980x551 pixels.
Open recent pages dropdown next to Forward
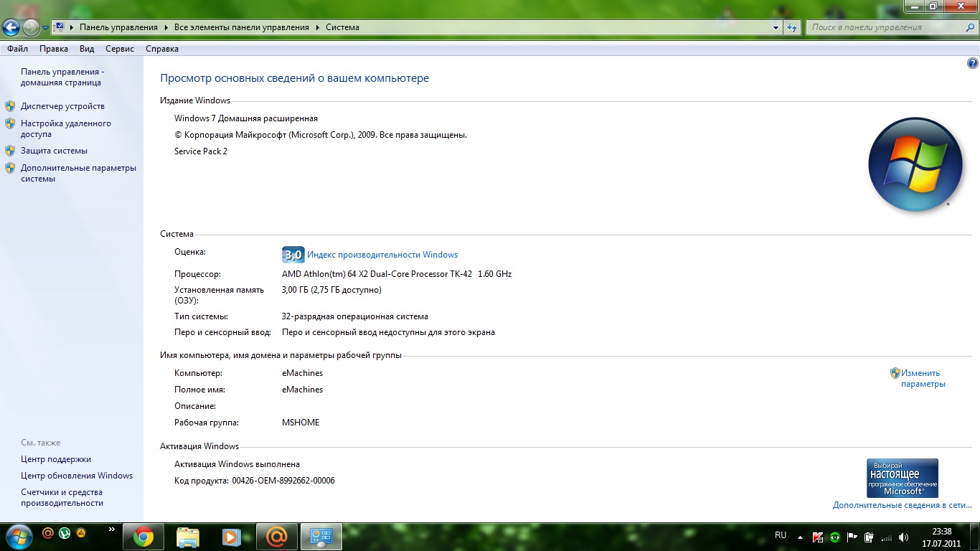point(45,28)
